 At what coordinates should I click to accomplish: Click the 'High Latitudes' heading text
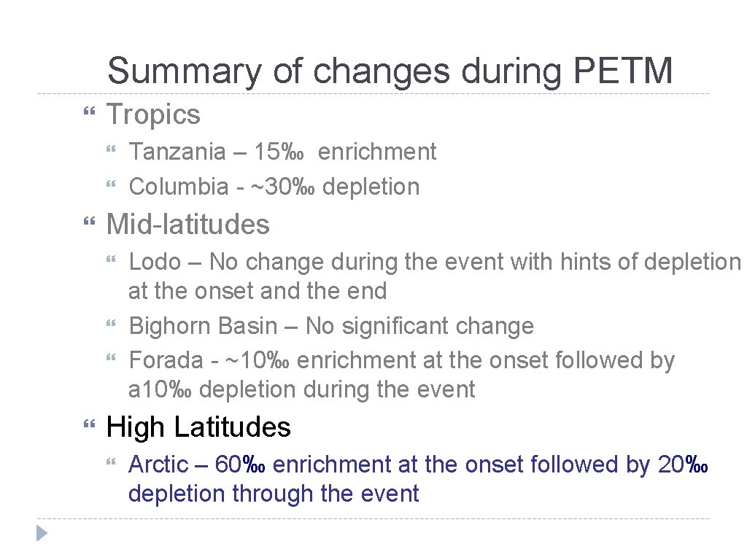198,427
